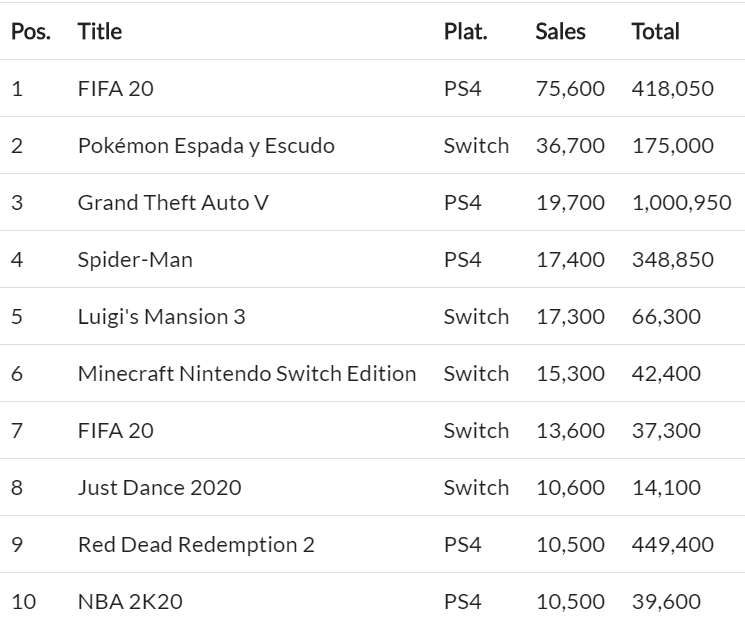This screenshot has width=745, height=626.
Task: Click the Just Dance 2020 title
Action: click(159, 488)
